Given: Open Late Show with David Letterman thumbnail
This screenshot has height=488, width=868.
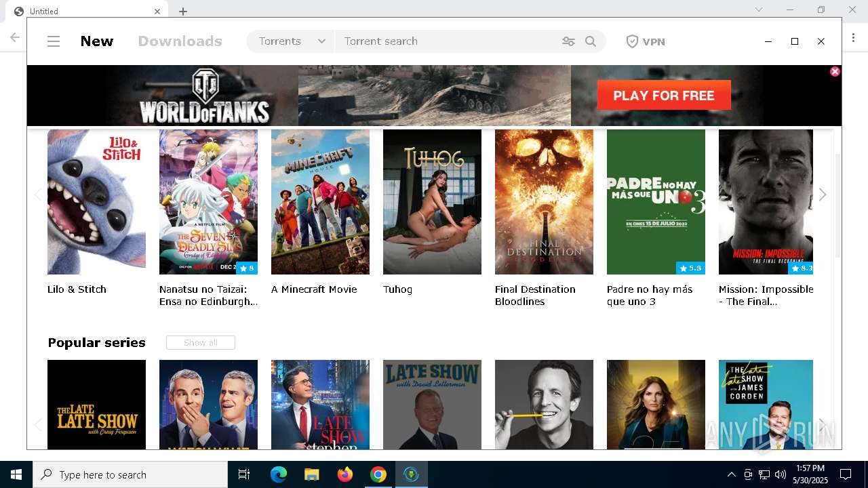Looking at the screenshot, I should click(x=432, y=405).
